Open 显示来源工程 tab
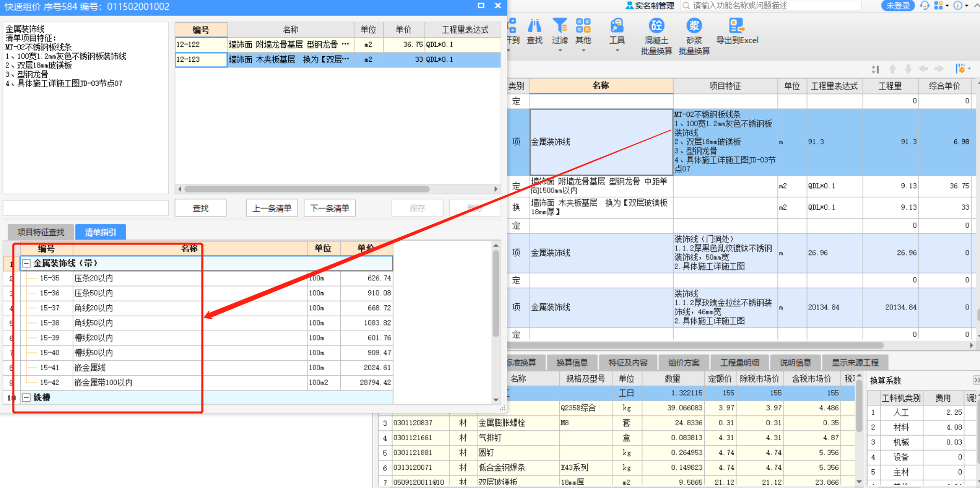 click(855, 362)
